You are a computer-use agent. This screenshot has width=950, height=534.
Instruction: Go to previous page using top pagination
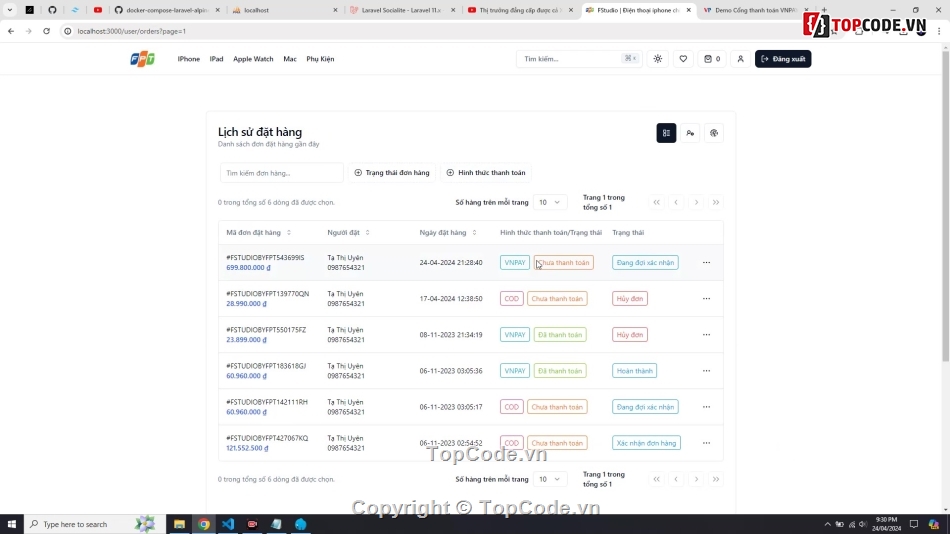click(x=676, y=202)
